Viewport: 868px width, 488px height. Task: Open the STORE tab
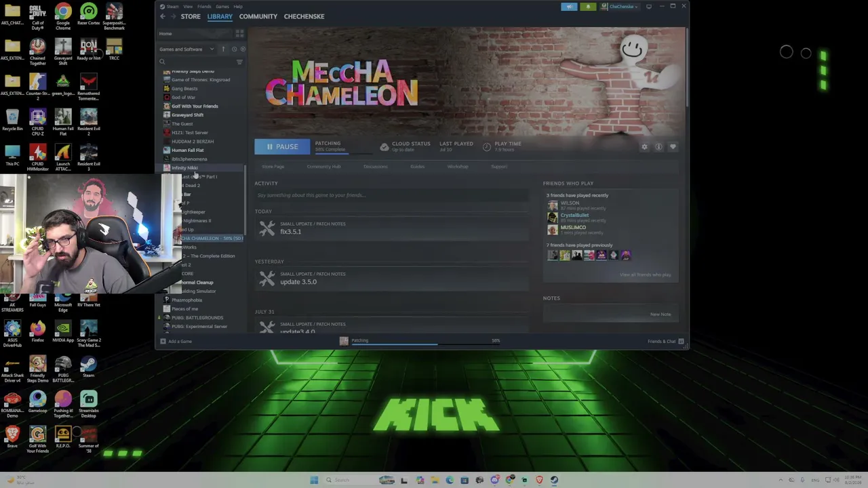(191, 16)
